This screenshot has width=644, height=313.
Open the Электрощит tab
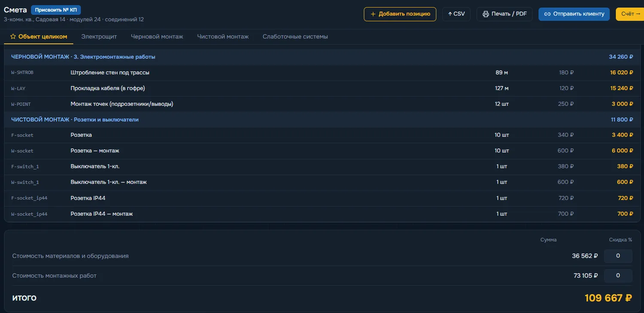click(x=99, y=36)
